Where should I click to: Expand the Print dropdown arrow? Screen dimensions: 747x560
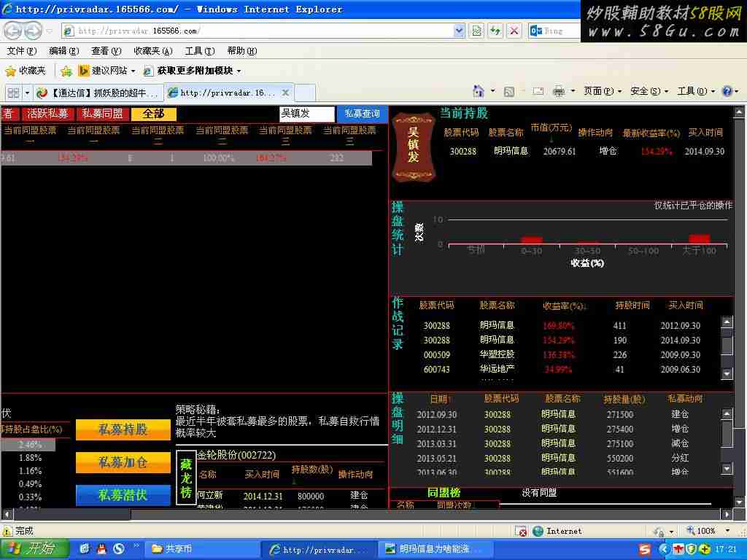[573, 91]
